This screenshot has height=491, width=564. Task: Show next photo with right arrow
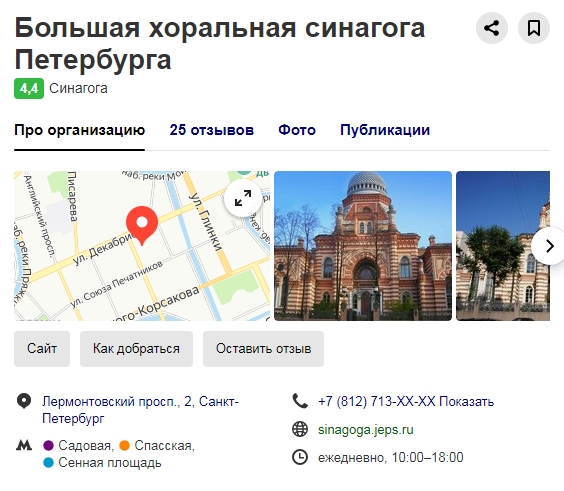pyautogui.click(x=549, y=246)
